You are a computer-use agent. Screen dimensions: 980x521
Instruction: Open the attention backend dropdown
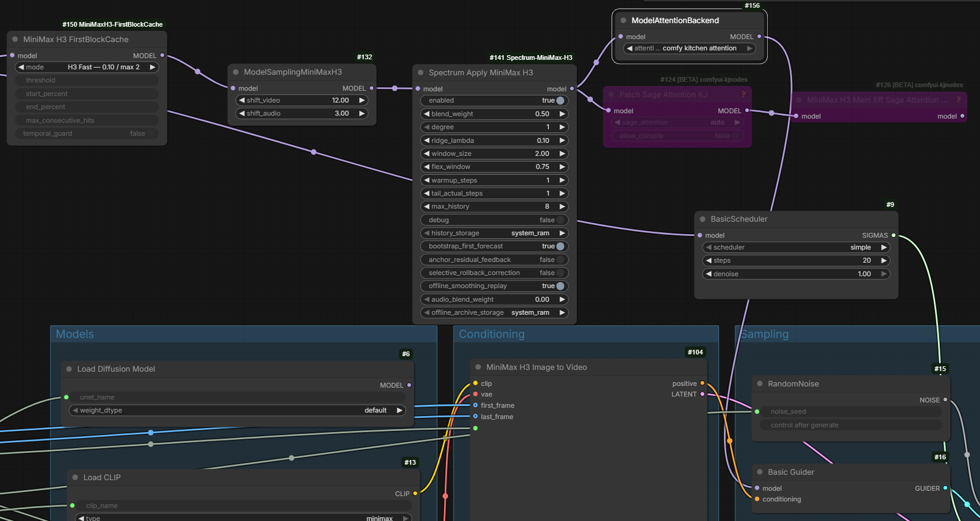[689, 49]
